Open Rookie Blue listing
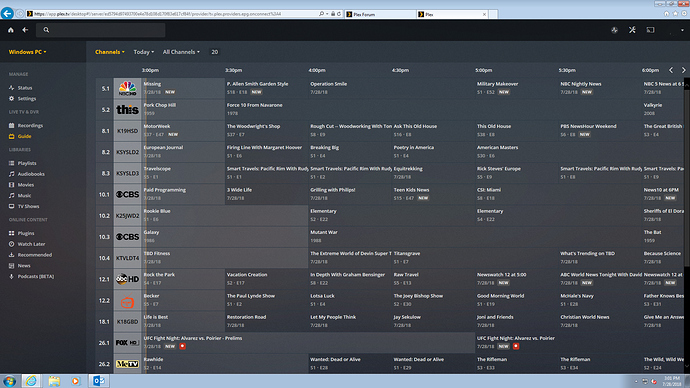The height and width of the screenshot is (388, 690). pyautogui.click(x=224, y=216)
